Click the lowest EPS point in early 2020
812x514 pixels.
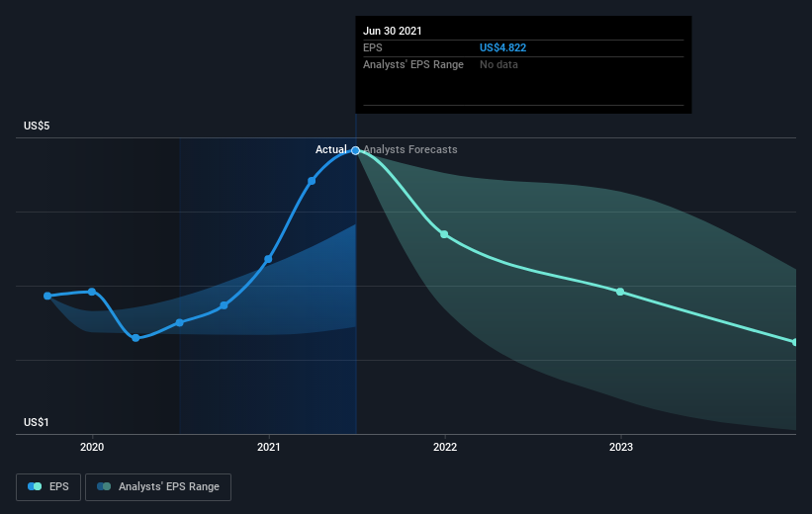[x=135, y=338]
